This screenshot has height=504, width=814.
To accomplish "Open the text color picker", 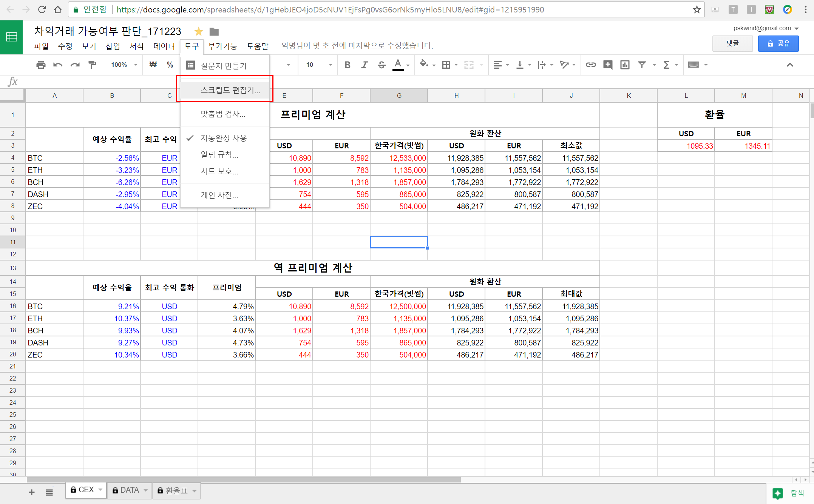I will pyautogui.click(x=398, y=65).
